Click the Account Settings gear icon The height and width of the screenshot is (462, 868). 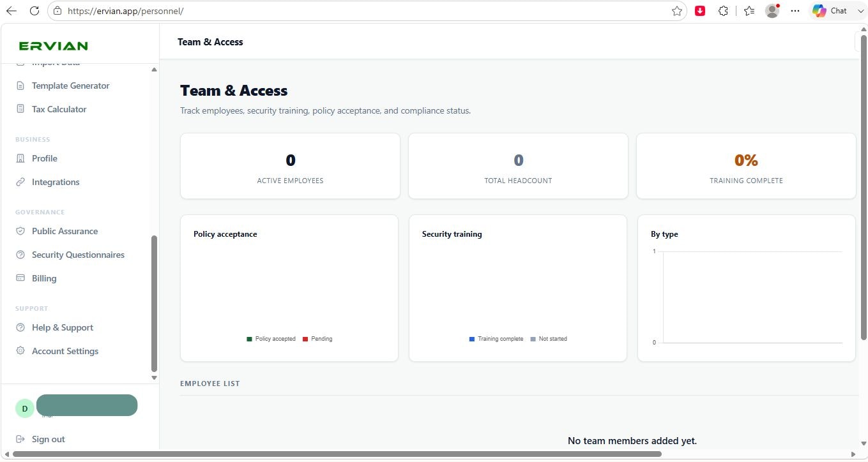coord(20,351)
